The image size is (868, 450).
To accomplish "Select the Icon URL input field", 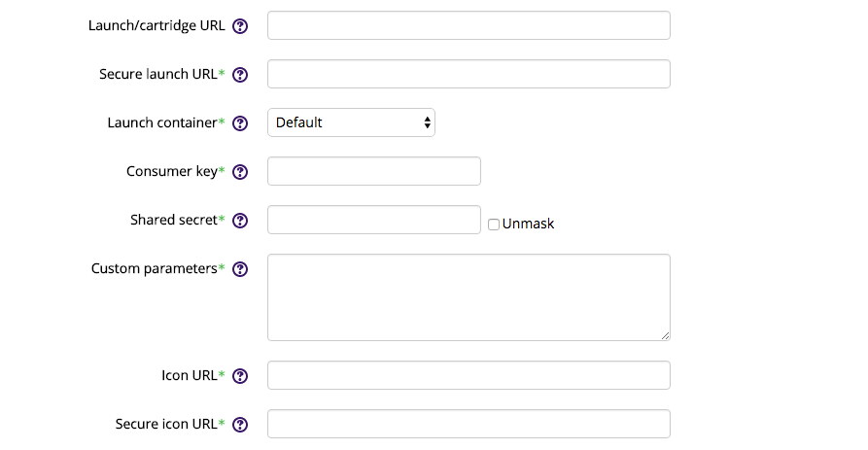I will 469,375.
